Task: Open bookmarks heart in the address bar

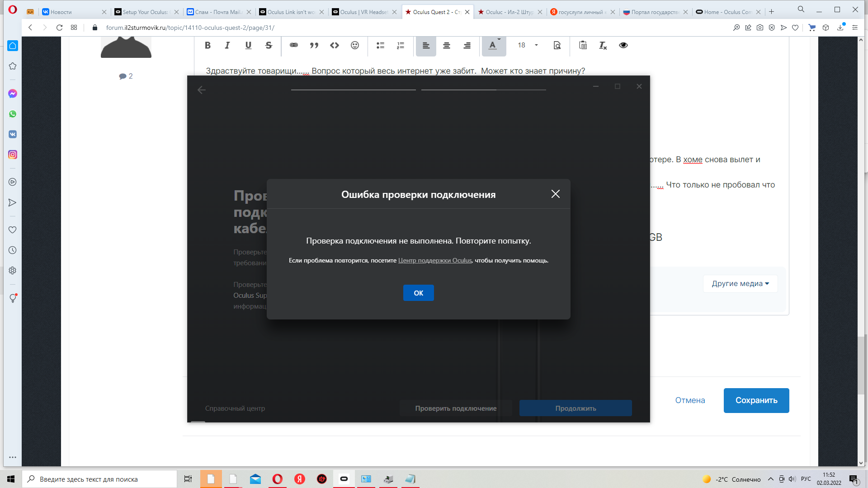Action: pyautogui.click(x=795, y=28)
